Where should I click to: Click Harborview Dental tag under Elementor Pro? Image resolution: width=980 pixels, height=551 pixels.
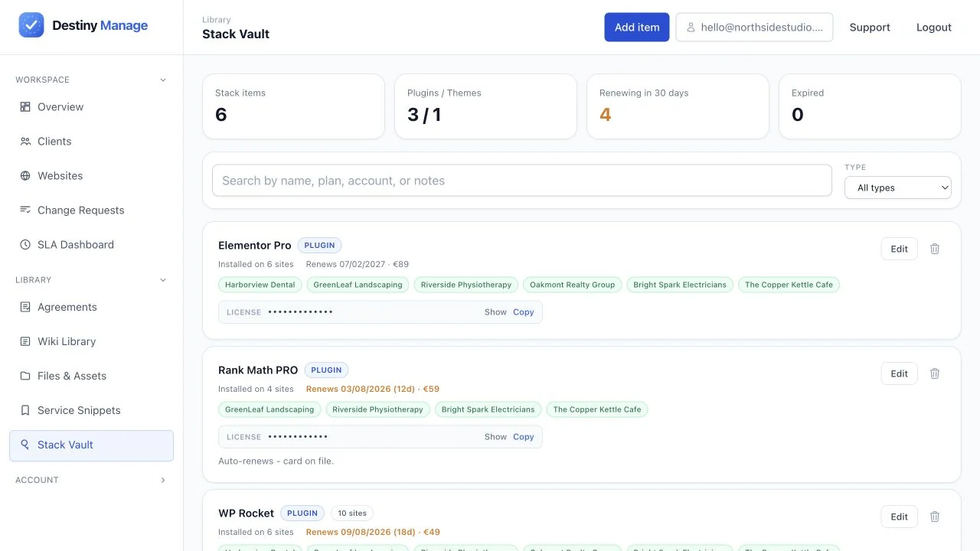[x=260, y=285]
